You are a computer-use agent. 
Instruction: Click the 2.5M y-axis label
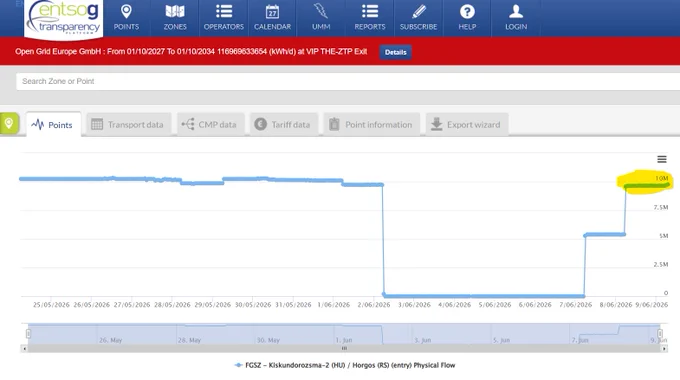tap(661, 265)
